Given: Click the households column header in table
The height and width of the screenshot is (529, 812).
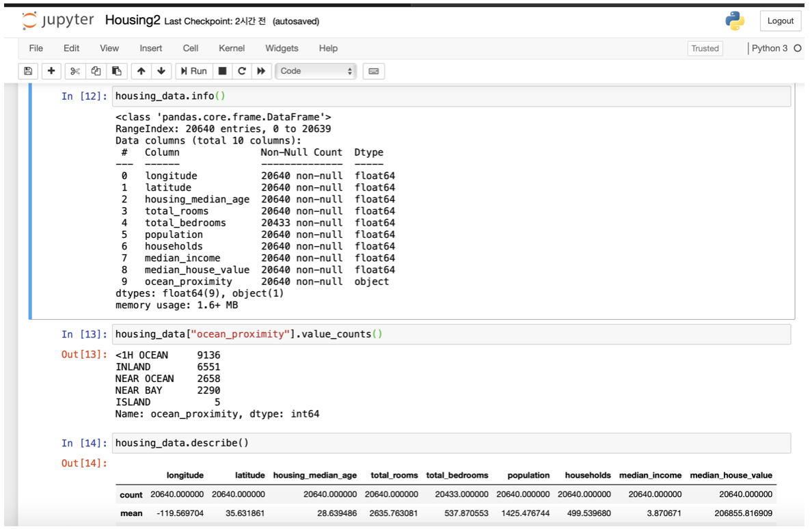Looking at the screenshot, I should tap(588, 475).
